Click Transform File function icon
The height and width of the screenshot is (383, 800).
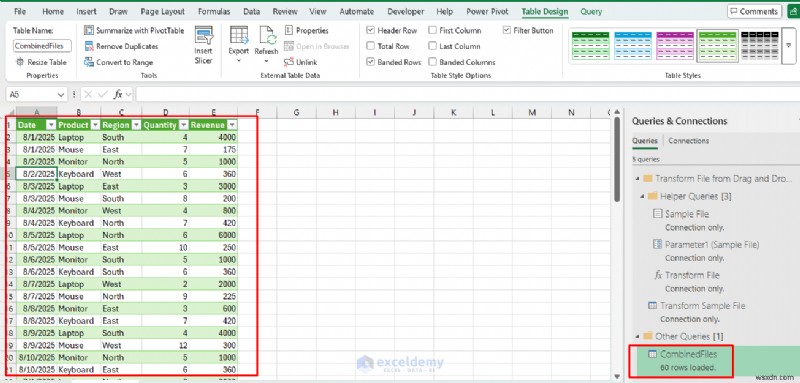click(x=658, y=275)
